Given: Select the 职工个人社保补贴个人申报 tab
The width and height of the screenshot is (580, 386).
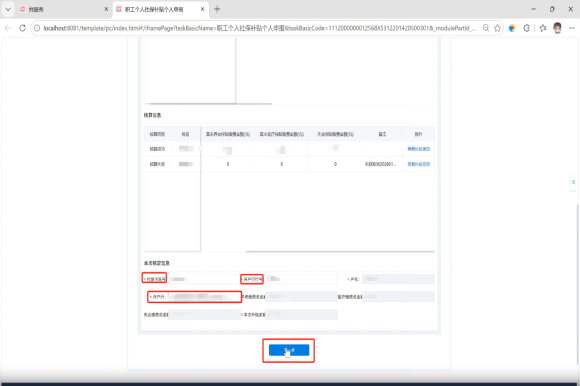Looking at the screenshot, I should coord(155,9).
